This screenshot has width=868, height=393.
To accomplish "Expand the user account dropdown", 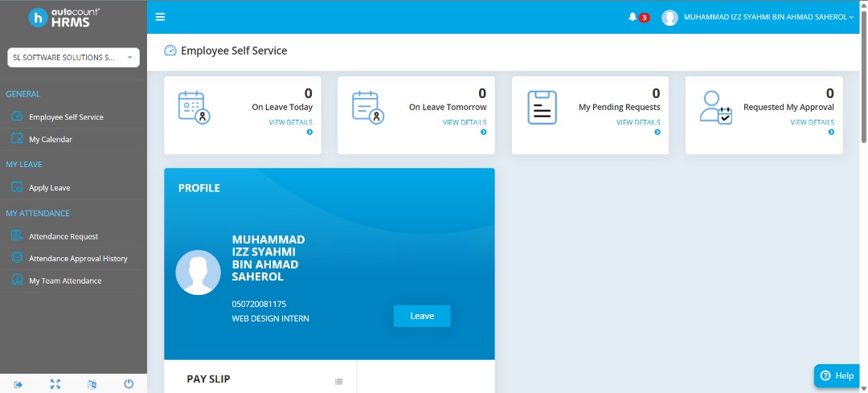I will pos(757,17).
